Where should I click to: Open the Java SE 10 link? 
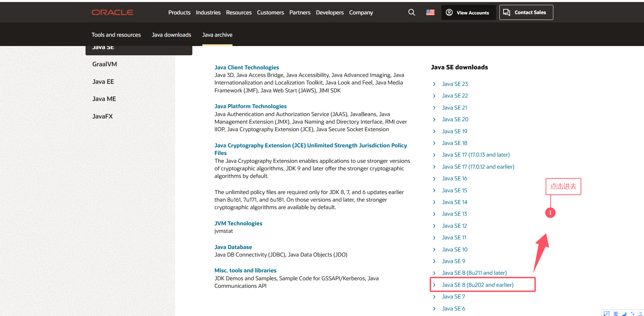[x=455, y=250]
